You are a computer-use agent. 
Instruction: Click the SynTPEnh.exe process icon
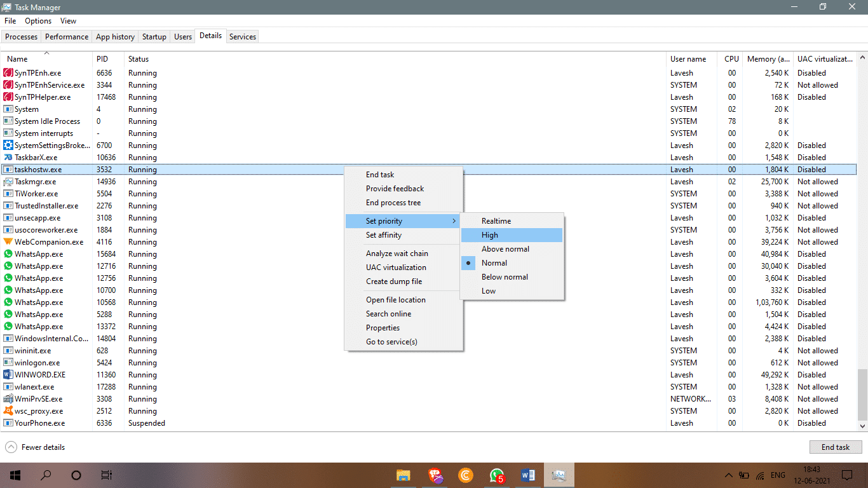(8, 73)
